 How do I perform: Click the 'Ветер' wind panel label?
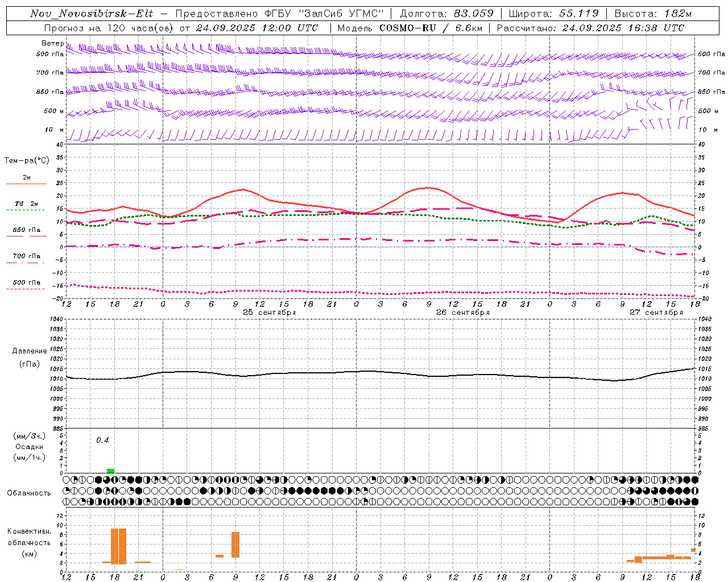click(52, 43)
